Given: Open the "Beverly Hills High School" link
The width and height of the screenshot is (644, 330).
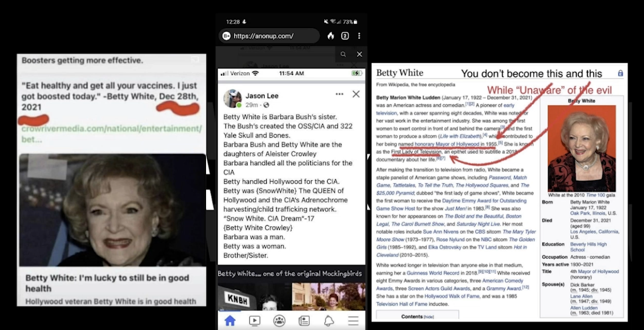Looking at the screenshot, I should click(x=588, y=247).
